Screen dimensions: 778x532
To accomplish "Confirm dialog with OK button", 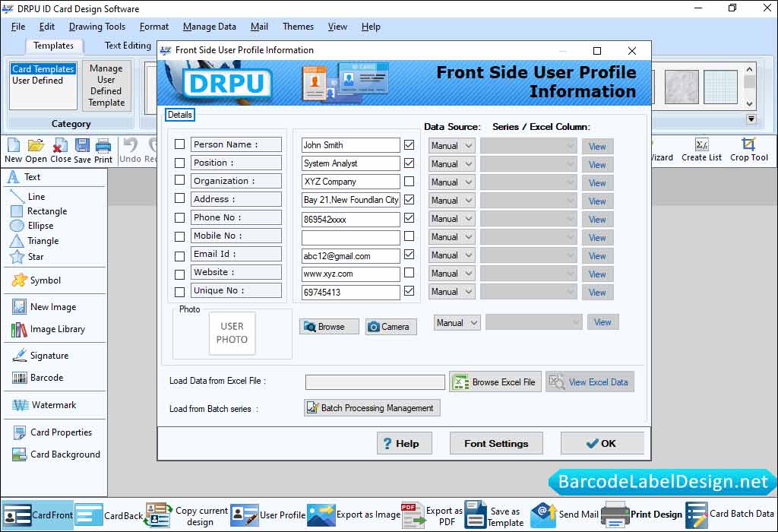I will tap(602, 444).
